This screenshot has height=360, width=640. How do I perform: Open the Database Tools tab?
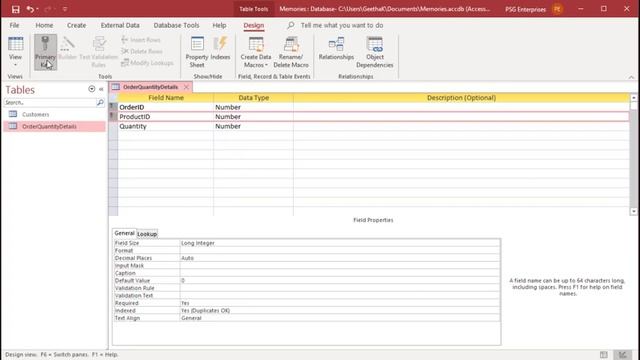[176, 25]
